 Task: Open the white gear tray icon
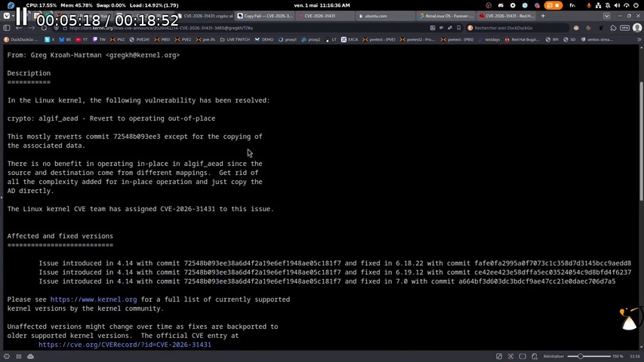click(x=513, y=5)
